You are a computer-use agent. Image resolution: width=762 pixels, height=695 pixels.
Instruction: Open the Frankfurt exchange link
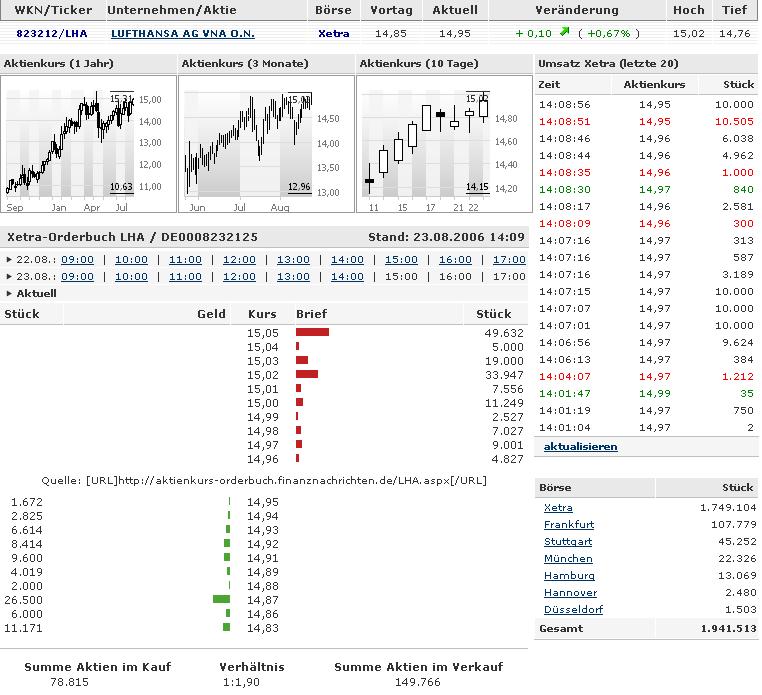[568, 525]
